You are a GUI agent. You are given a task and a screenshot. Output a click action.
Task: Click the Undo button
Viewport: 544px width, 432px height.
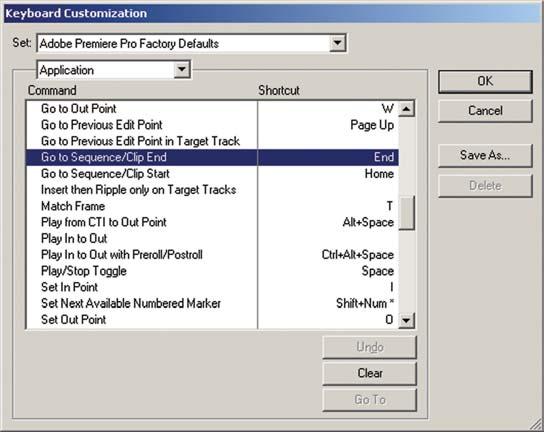(370, 347)
